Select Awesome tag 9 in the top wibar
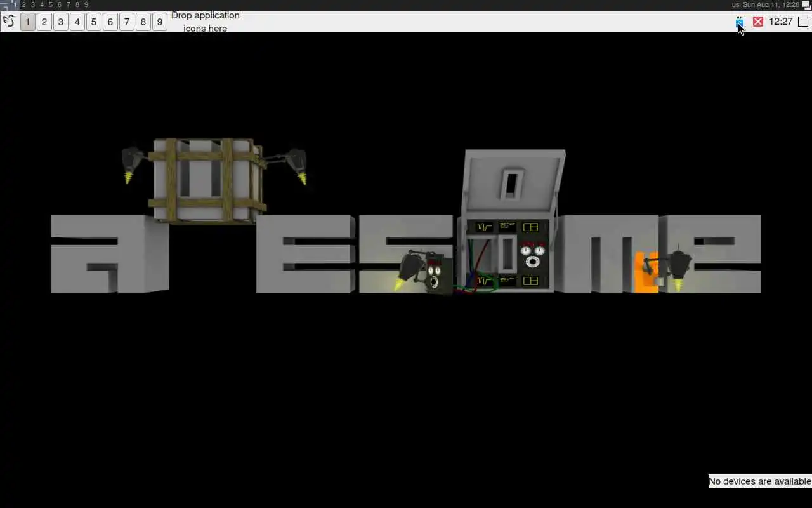 coord(86,4)
